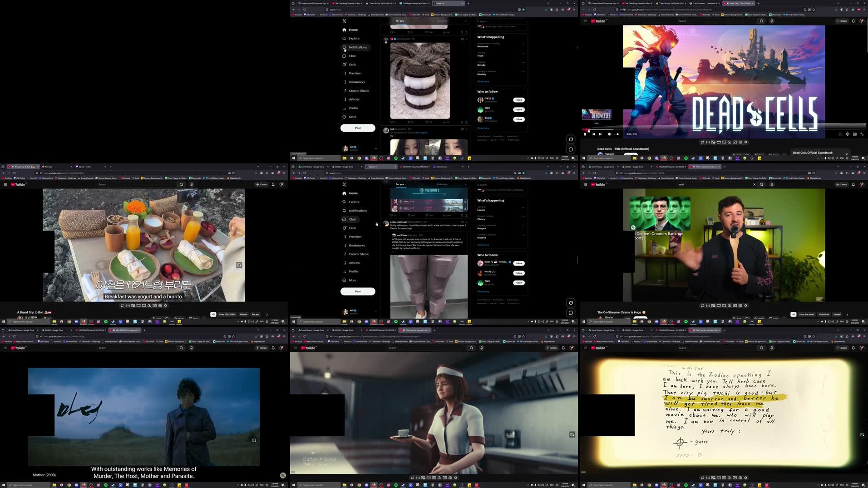Click floating chat button in Platinum 2 X window
The image size is (868, 488).
point(571,313)
